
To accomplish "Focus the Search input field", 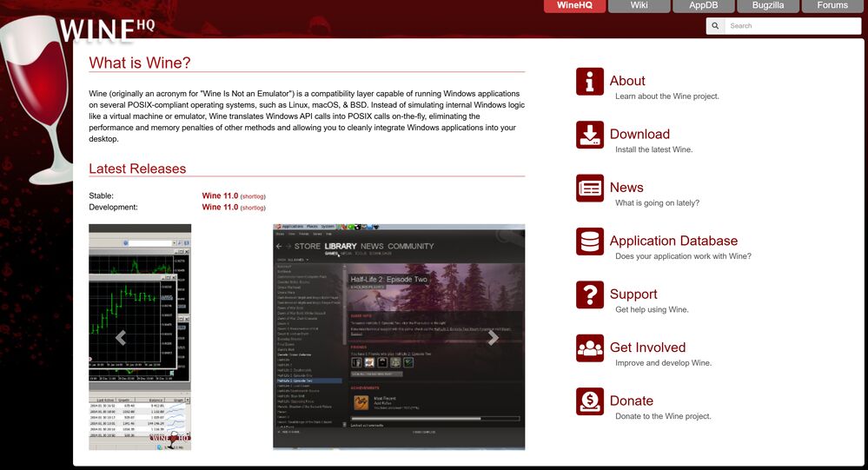I will pos(792,26).
